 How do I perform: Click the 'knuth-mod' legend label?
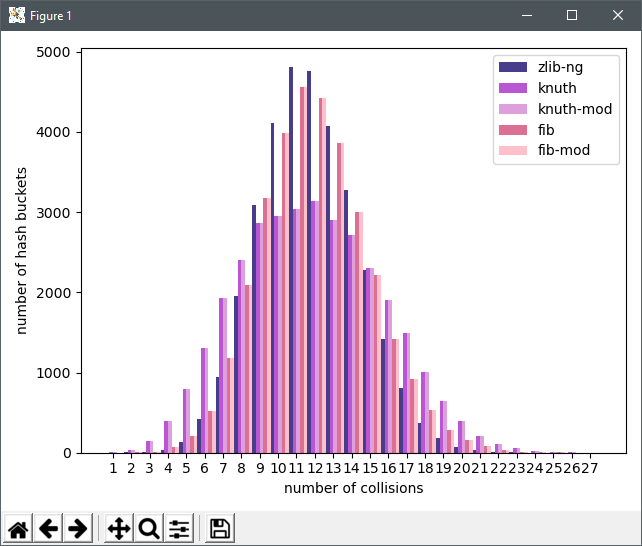[575, 109]
